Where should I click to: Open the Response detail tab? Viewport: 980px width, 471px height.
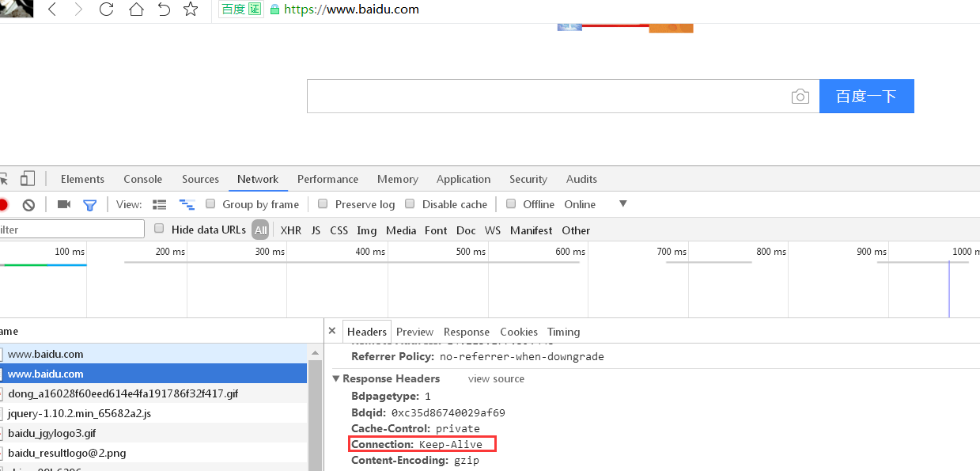[x=467, y=332]
